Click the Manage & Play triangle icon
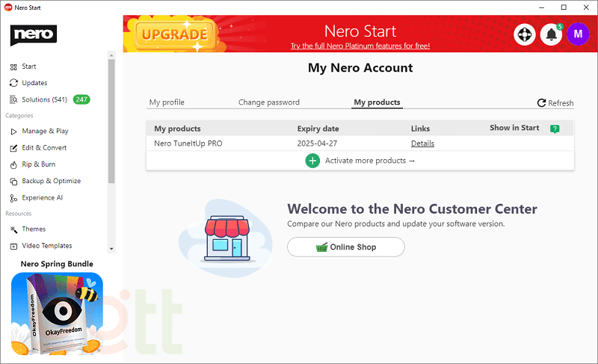The height and width of the screenshot is (364, 598). 13,132
